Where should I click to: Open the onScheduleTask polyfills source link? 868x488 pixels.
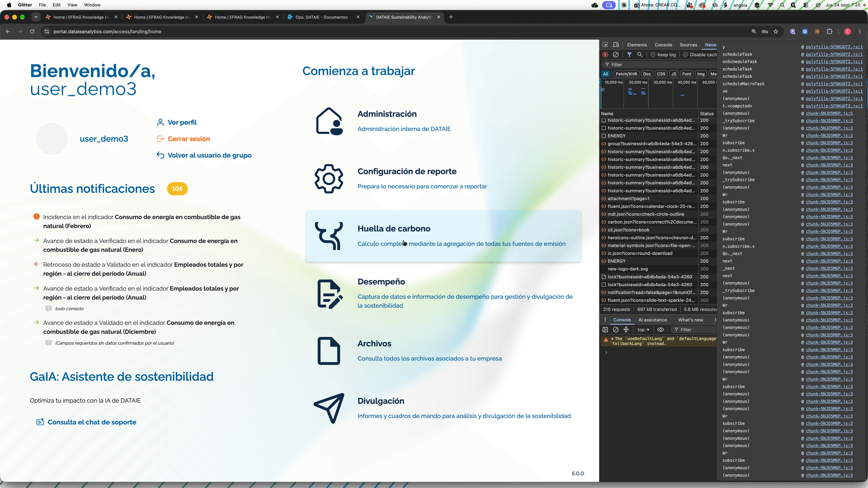tap(834, 62)
